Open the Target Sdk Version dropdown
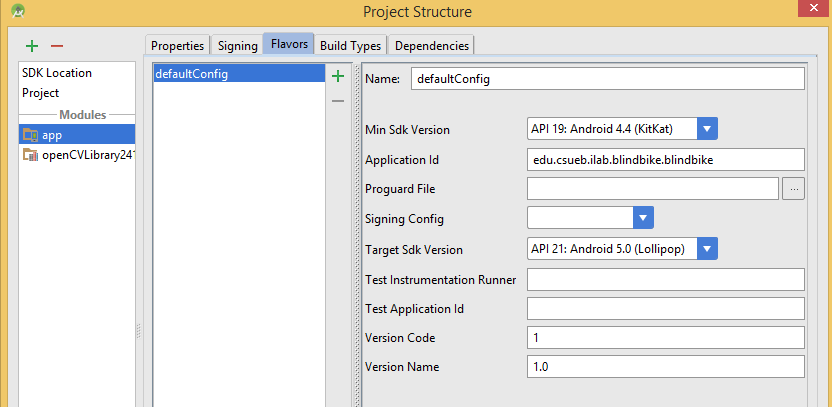The width and height of the screenshot is (832, 407). click(708, 249)
